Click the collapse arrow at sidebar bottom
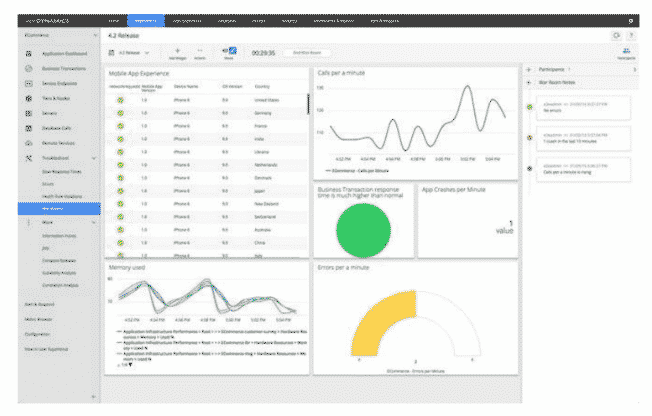 (93, 397)
